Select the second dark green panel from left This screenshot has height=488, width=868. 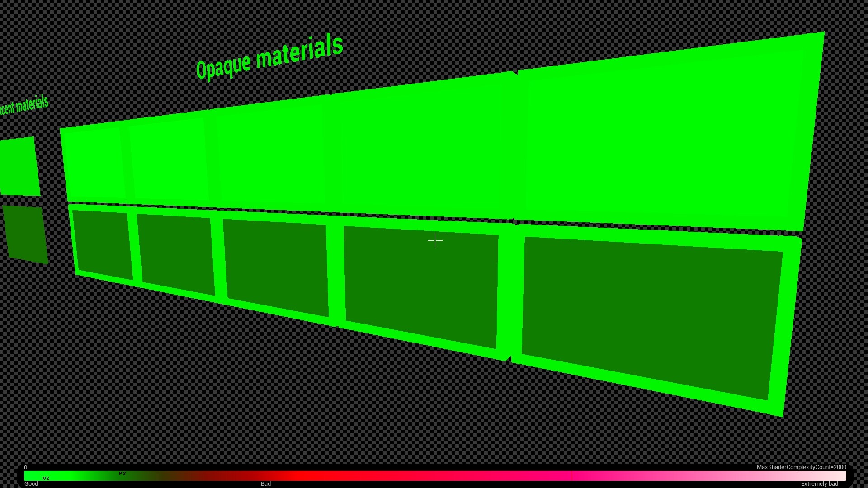(x=175, y=253)
